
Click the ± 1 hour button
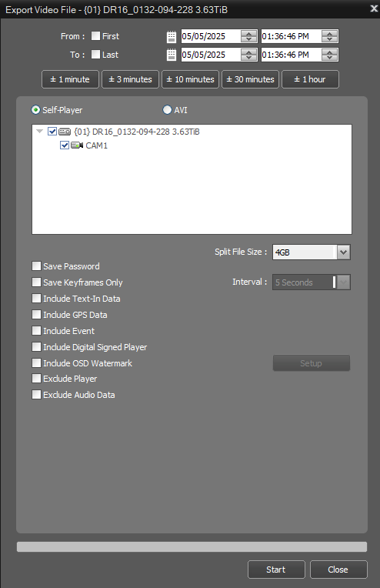(x=310, y=79)
